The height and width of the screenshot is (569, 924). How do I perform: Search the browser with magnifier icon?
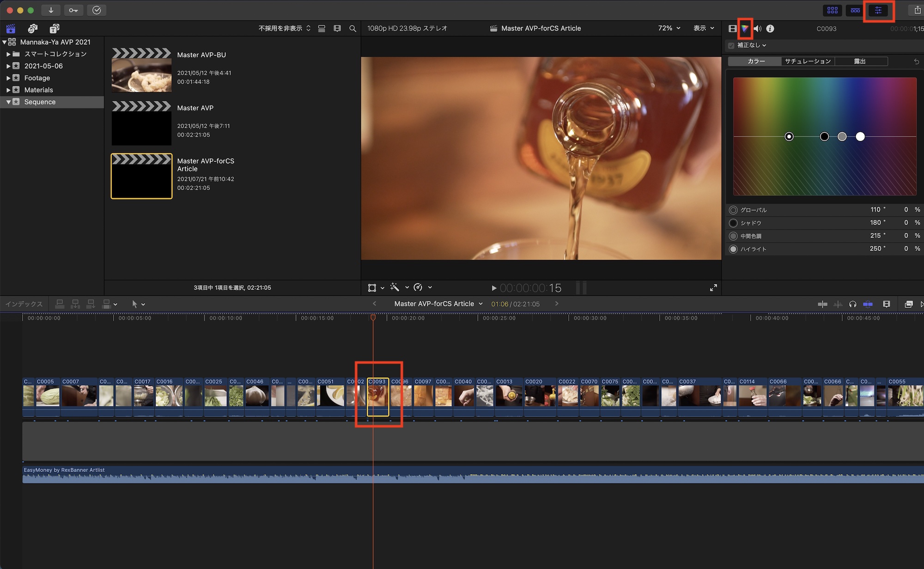(353, 29)
